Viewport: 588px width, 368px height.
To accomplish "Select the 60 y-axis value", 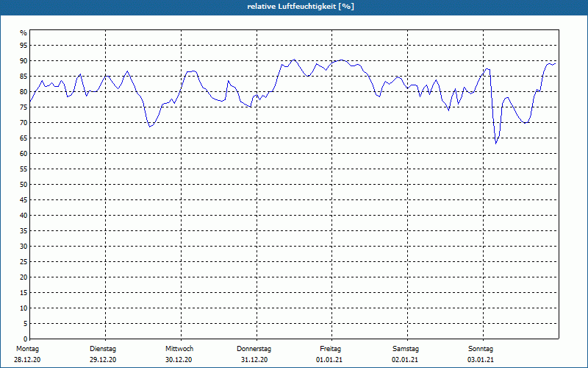I will (x=24, y=154).
